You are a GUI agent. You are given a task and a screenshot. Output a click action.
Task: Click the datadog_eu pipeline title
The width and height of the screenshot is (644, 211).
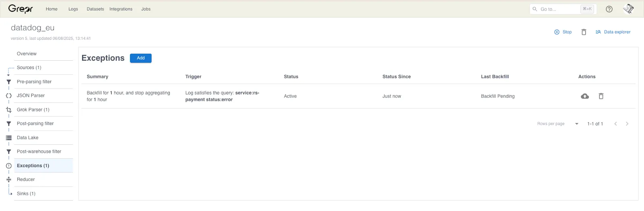(33, 28)
